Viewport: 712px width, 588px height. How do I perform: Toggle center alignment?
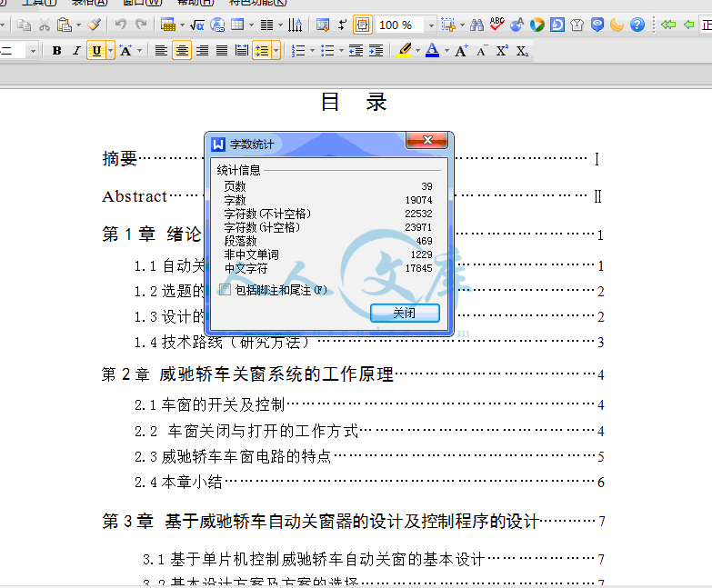tap(182, 50)
